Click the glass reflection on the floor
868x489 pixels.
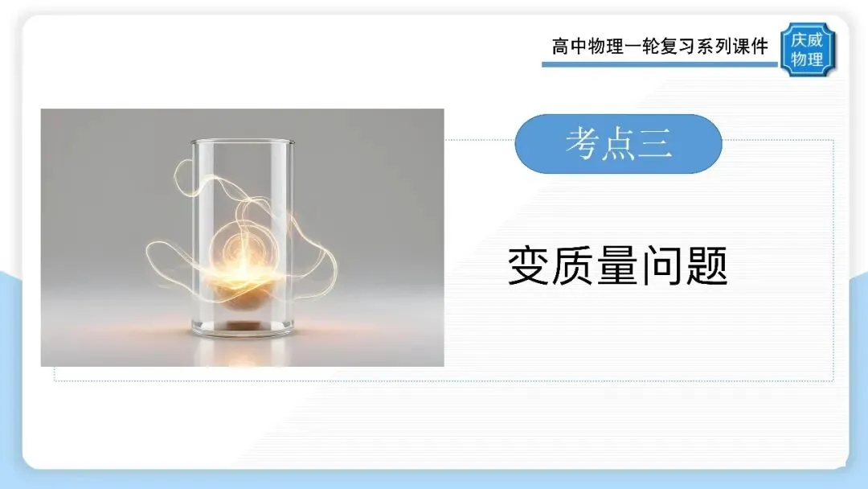[243, 351]
